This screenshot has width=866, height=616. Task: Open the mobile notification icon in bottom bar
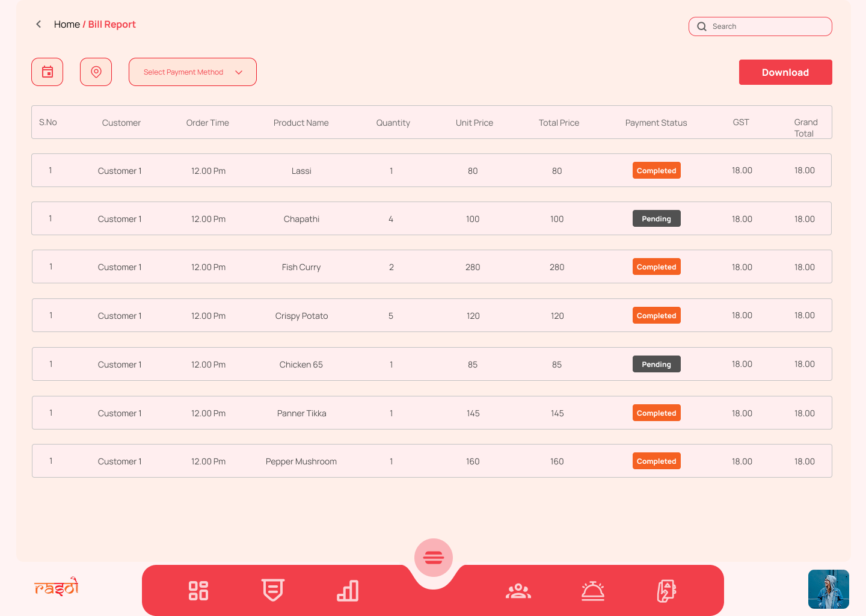(667, 591)
